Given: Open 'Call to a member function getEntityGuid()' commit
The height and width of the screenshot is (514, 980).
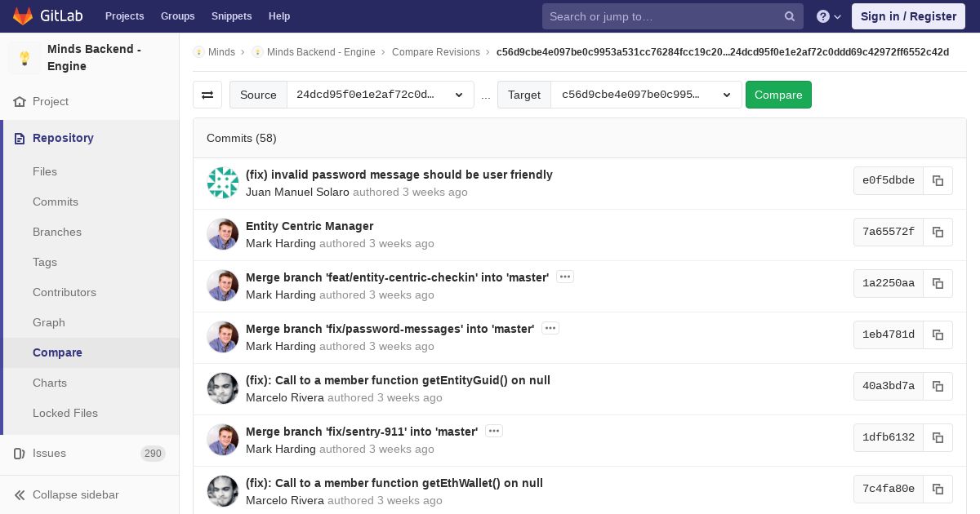Looking at the screenshot, I should pyautogui.click(x=398, y=380).
